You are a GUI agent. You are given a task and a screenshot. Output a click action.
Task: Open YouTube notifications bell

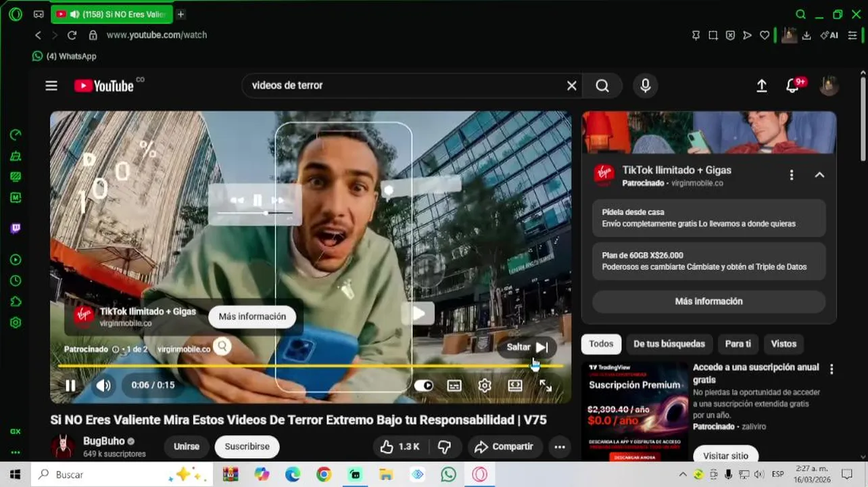[x=793, y=86]
